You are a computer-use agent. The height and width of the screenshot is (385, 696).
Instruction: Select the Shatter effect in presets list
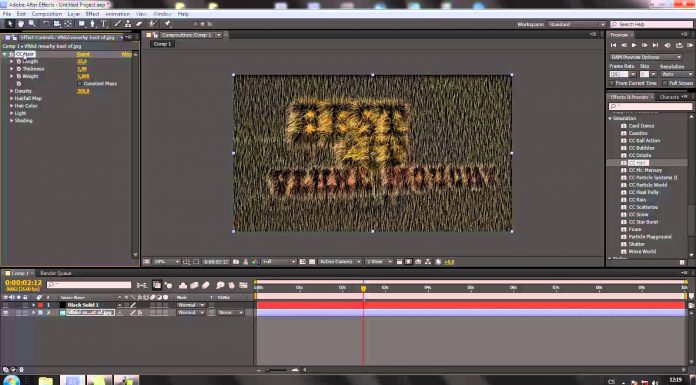click(637, 244)
